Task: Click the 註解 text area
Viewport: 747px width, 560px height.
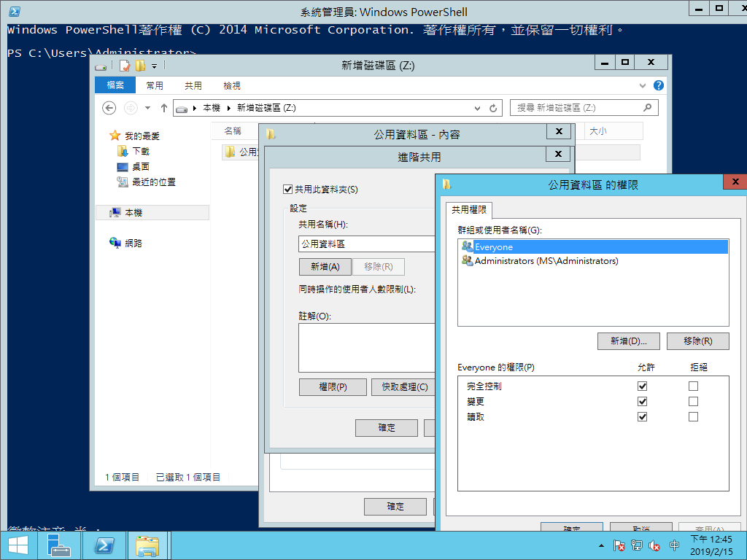Action: 367,348
